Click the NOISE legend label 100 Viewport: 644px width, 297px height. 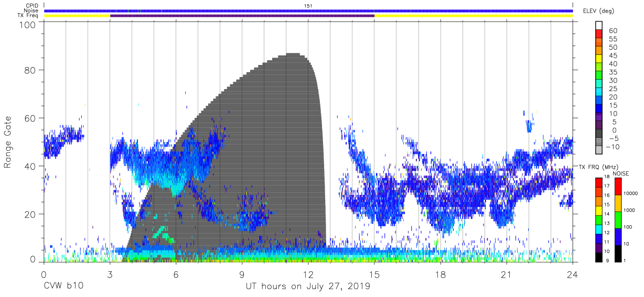point(628,227)
